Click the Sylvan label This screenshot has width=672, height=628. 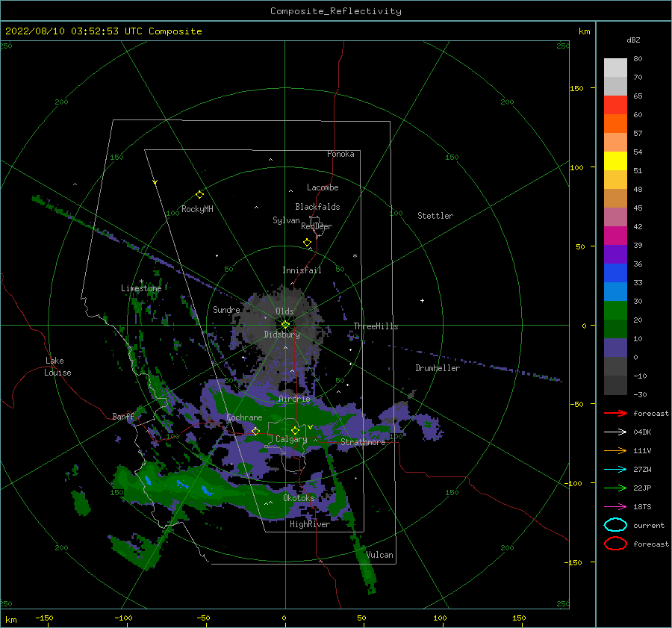[x=286, y=220]
